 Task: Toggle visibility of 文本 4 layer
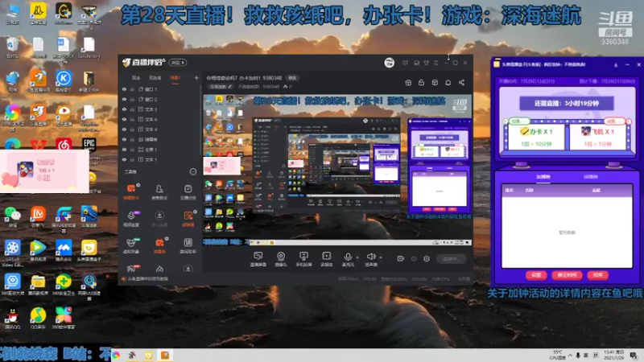[124, 130]
